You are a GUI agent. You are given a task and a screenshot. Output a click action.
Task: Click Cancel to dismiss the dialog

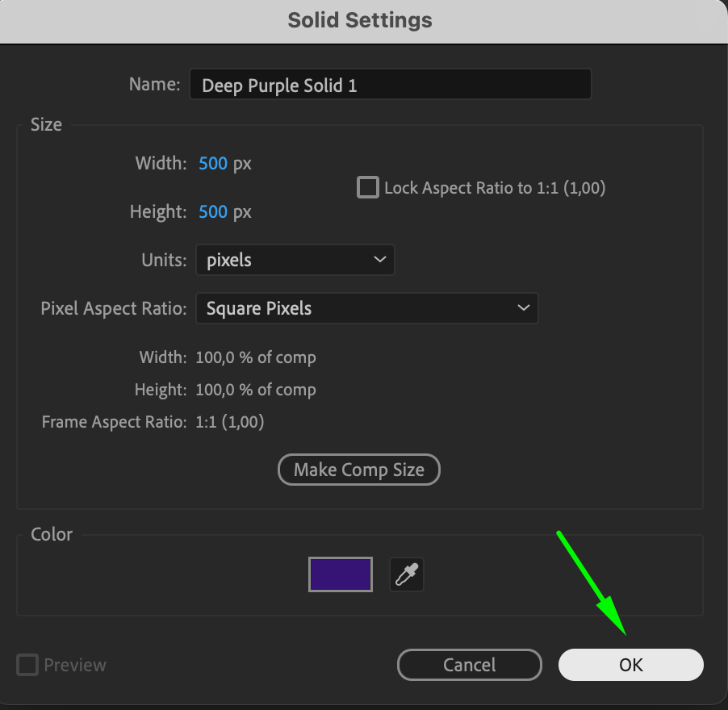pos(469,665)
